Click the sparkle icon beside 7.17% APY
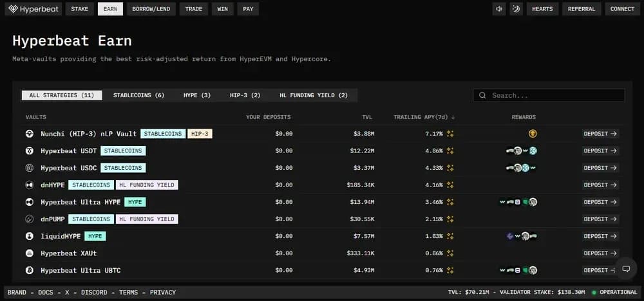The height and width of the screenshot is (301, 644). (x=450, y=134)
